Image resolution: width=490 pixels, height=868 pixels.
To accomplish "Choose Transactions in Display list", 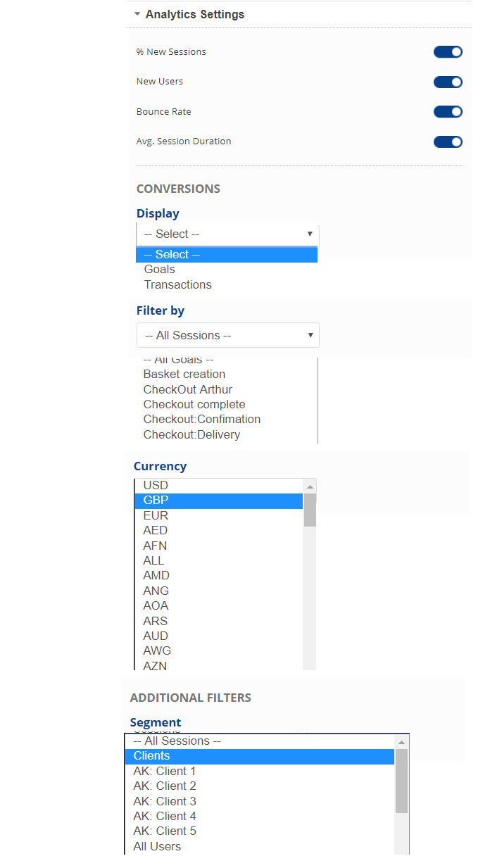I will coord(178,285).
